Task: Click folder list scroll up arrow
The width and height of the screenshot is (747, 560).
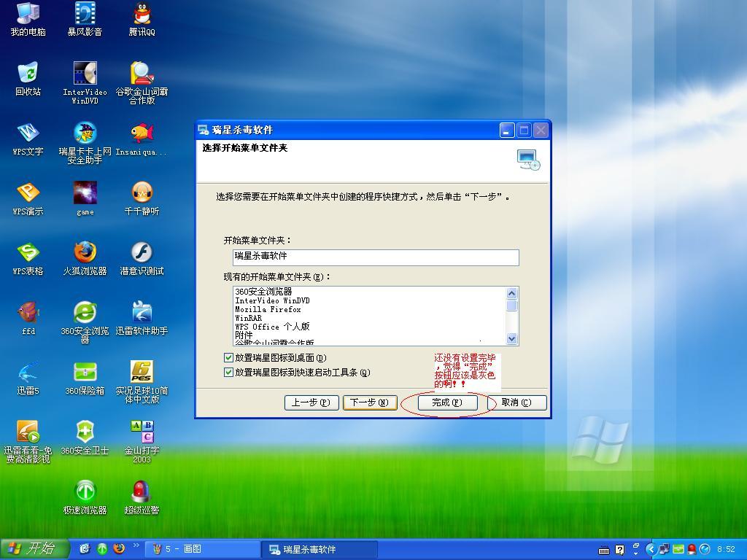Action: click(x=511, y=293)
